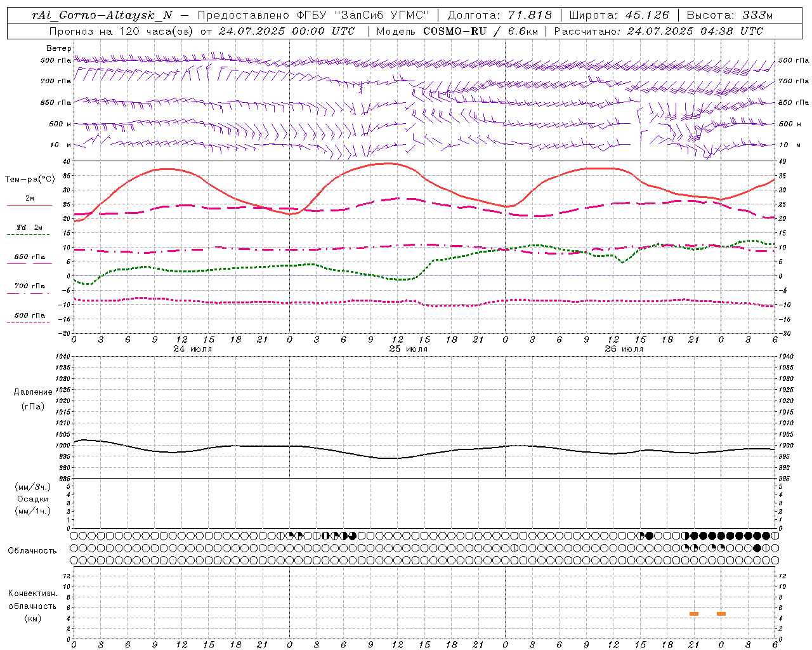Click the 40 value on the left temperature axis
The height and width of the screenshot is (650, 812).
pos(67,161)
